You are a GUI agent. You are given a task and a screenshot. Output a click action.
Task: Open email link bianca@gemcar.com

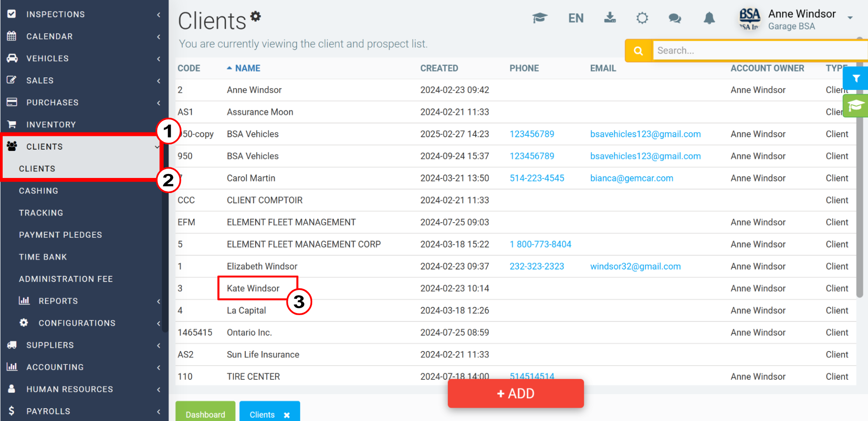click(x=631, y=178)
